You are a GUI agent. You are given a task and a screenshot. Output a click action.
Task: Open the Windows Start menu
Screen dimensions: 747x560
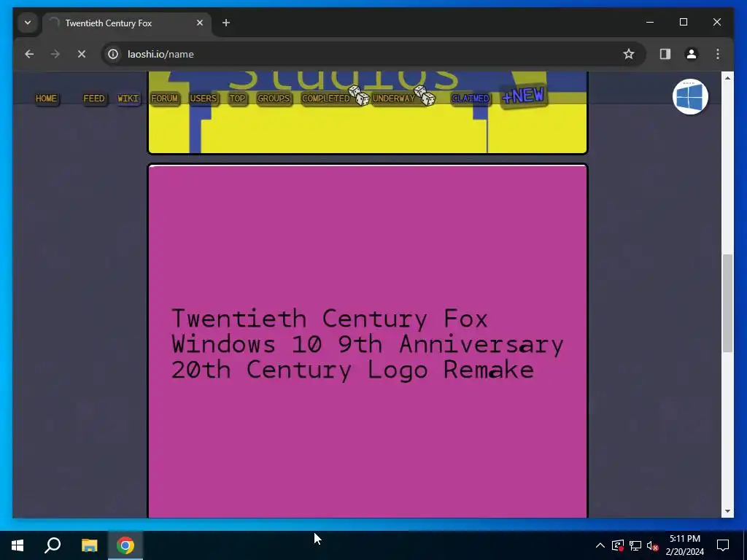18,545
